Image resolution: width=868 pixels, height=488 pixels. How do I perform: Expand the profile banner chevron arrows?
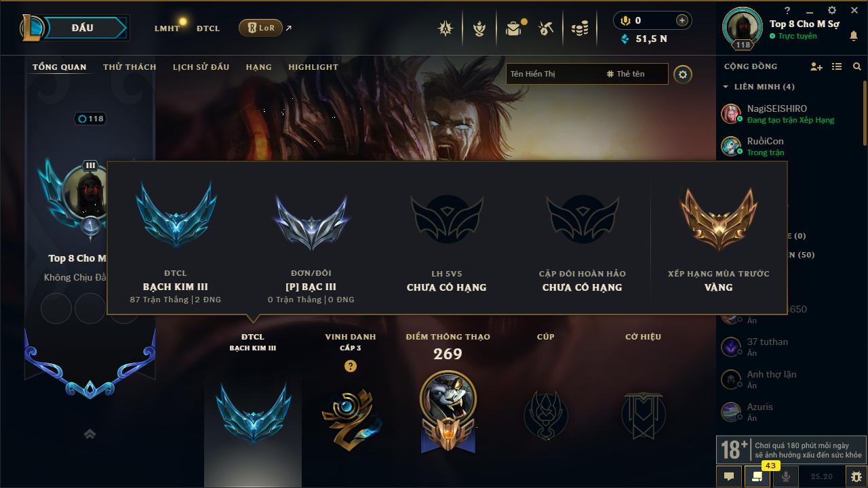click(90, 434)
